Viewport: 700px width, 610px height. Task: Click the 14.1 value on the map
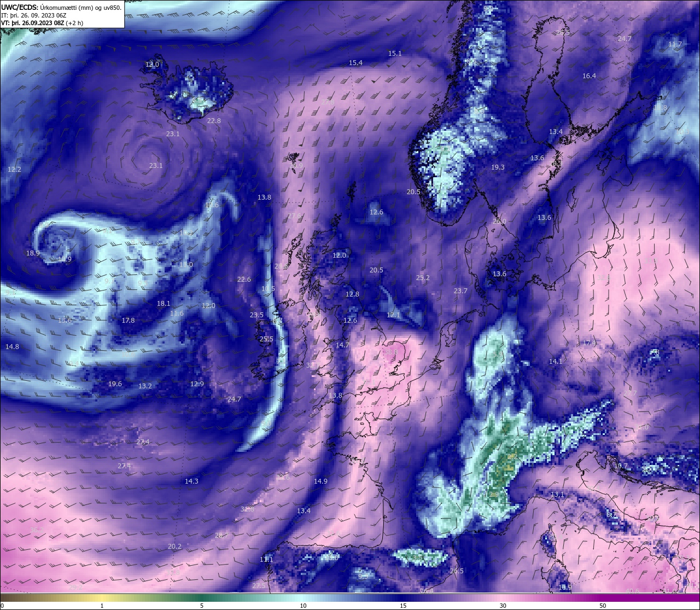(x=556, y=362)
